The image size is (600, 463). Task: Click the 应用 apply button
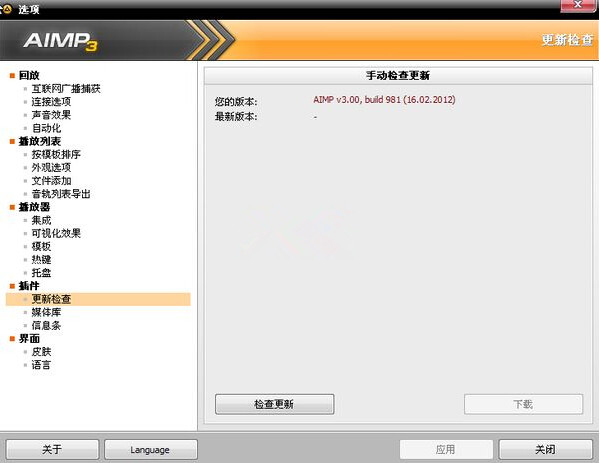446,449
